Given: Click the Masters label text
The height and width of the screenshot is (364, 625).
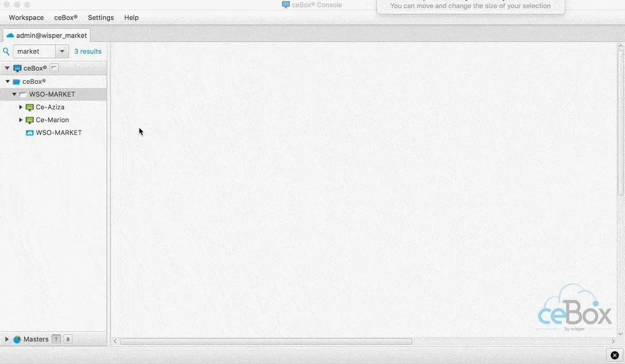Looking at the screenshot, I should click(36, 339).
